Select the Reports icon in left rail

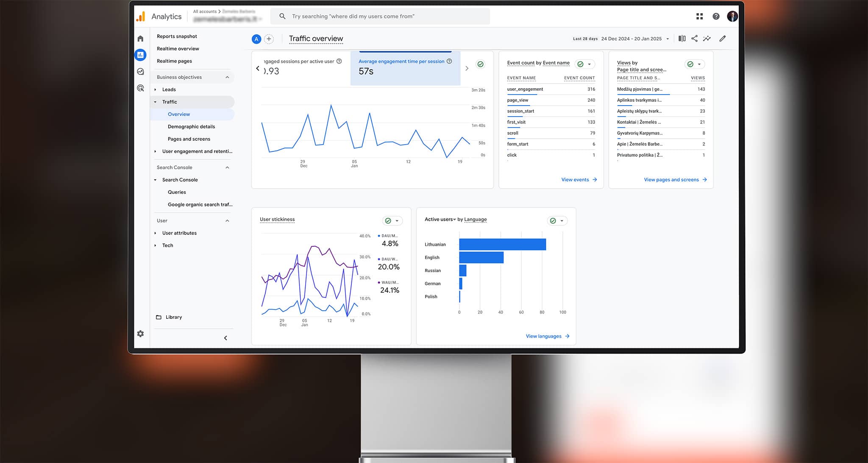click(x=140, y=55)
